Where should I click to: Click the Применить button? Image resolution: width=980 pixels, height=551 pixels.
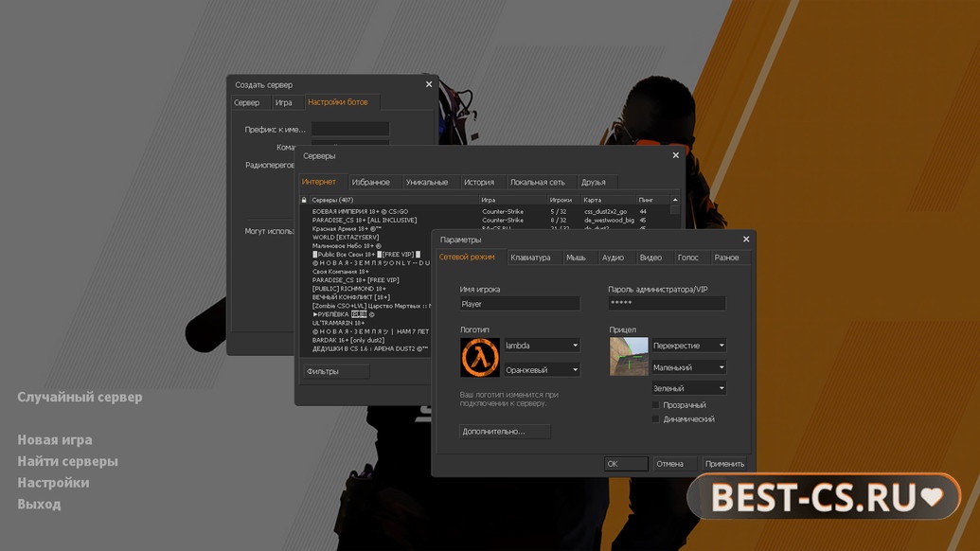[x=724, y=464]
